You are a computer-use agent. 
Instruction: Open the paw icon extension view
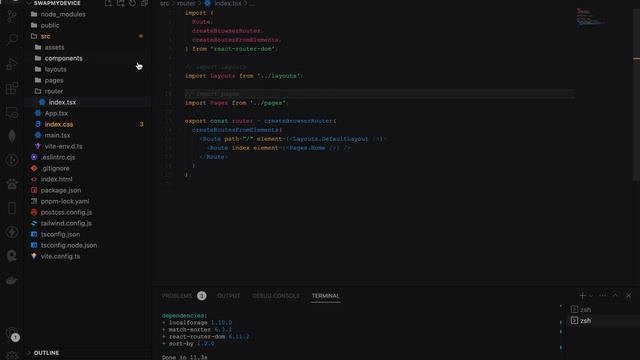point(12,184)
